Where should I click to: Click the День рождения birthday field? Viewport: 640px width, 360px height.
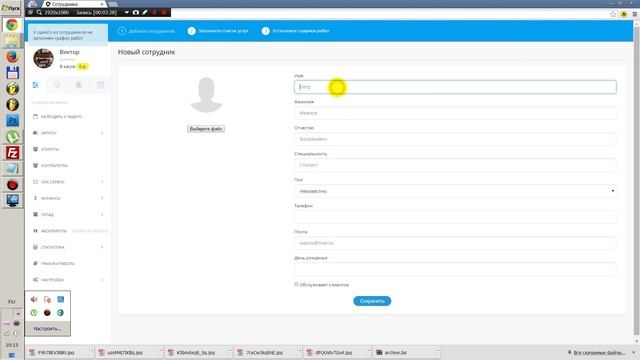tap(455, 269)
